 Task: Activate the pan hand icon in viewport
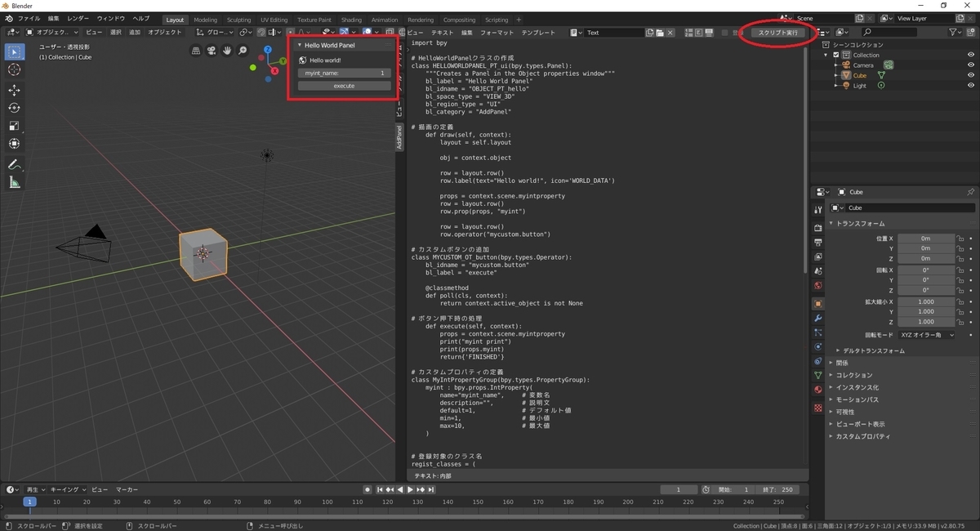[x=227, y=51]
